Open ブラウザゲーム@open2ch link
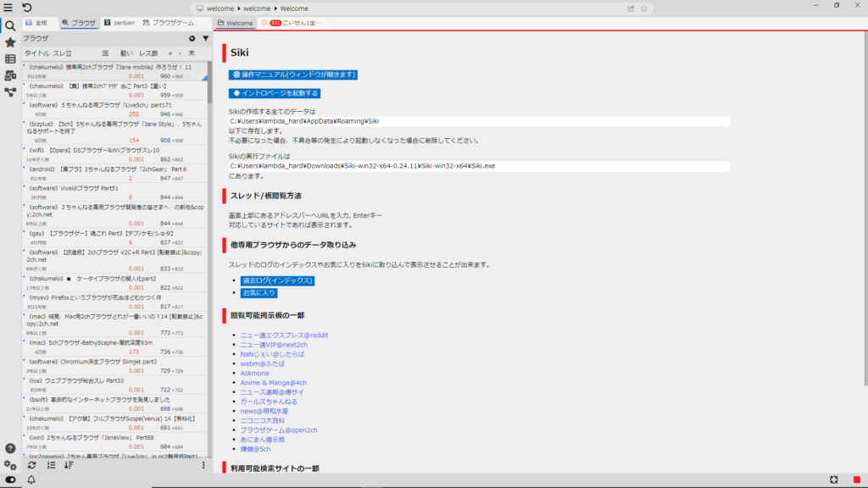The height and width of the screenshot is (488, 868). pos(278,430)
